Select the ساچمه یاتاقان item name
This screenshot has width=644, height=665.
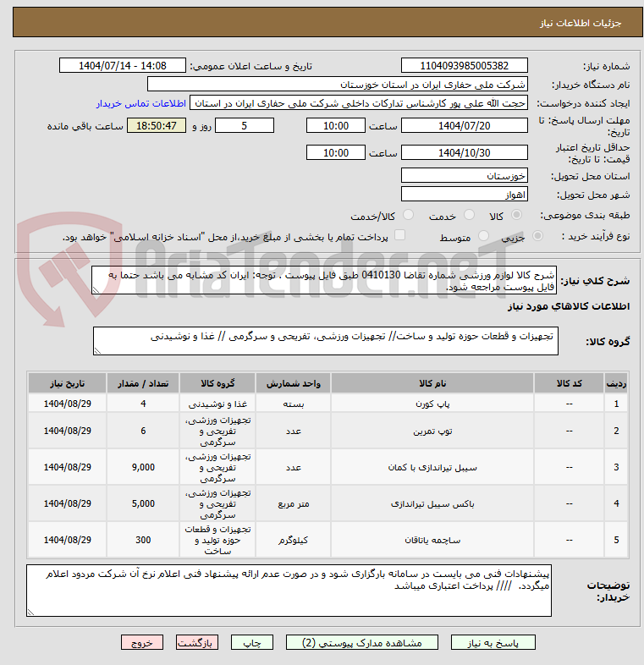pos(432,541)
